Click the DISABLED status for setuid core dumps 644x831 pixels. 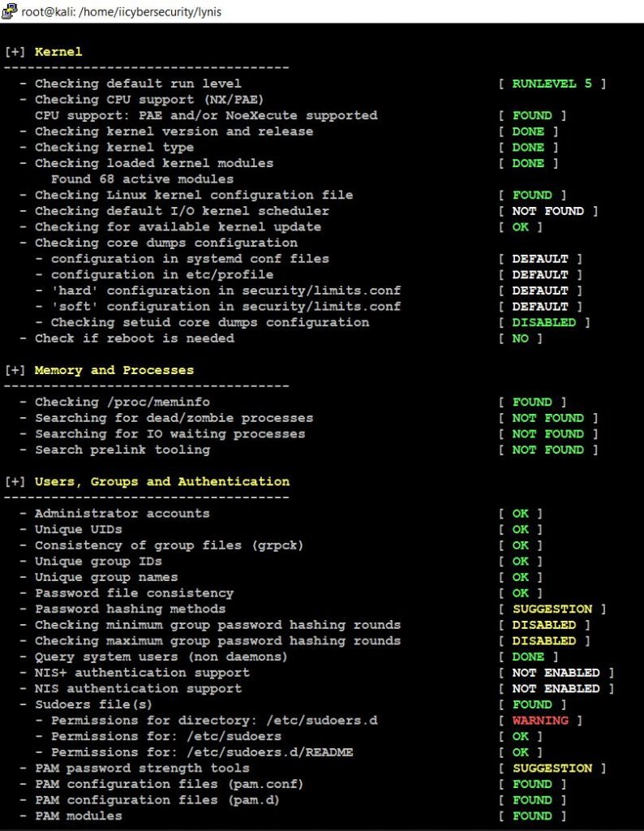pos(544,322)
